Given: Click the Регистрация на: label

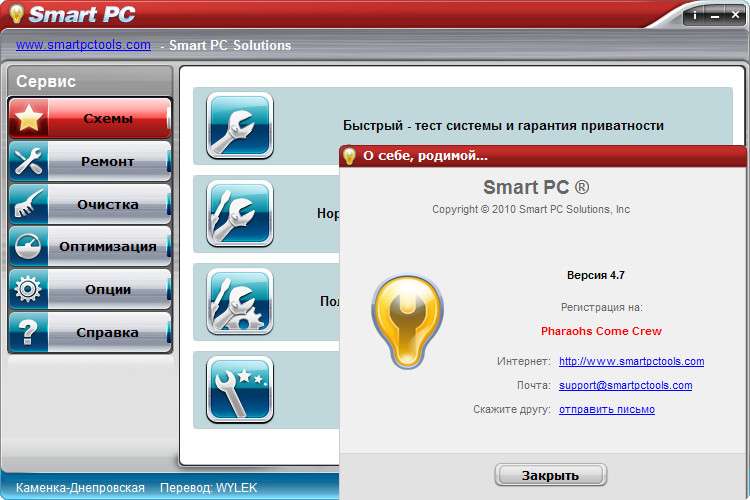Looking at the screenshot, I should 601,307.
